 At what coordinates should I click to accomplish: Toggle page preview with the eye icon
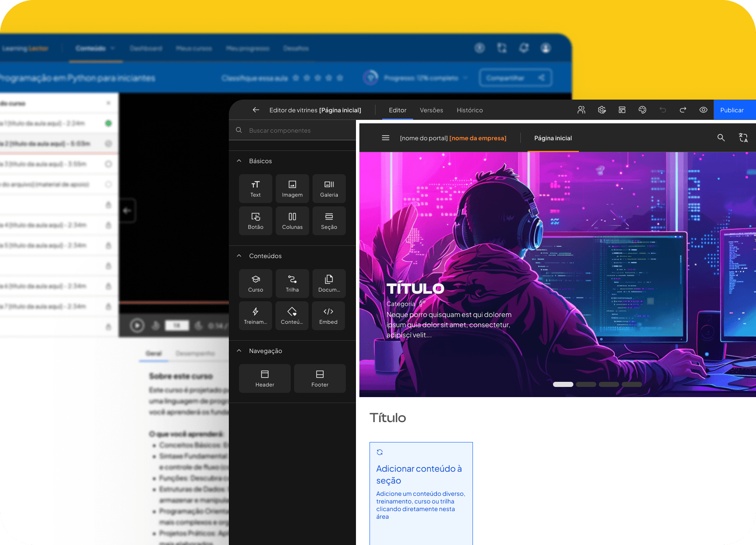(703, 110)
